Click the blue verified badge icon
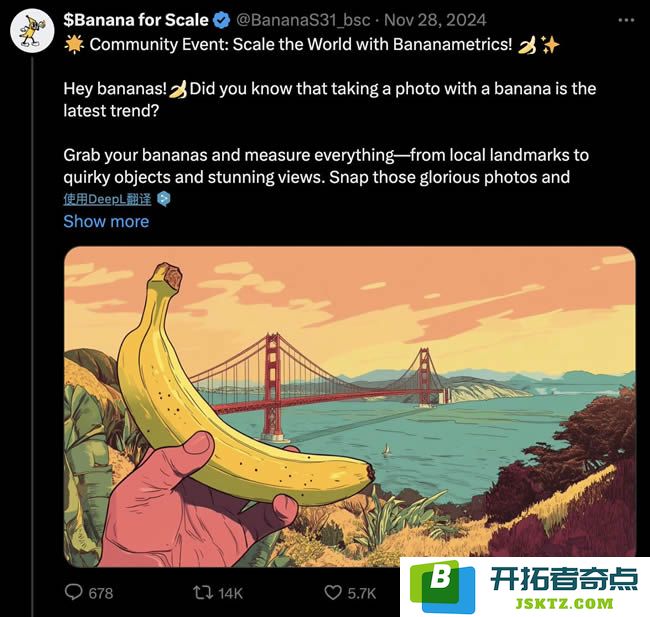Viewport: 650px width, 617px height. click(222, 20)
